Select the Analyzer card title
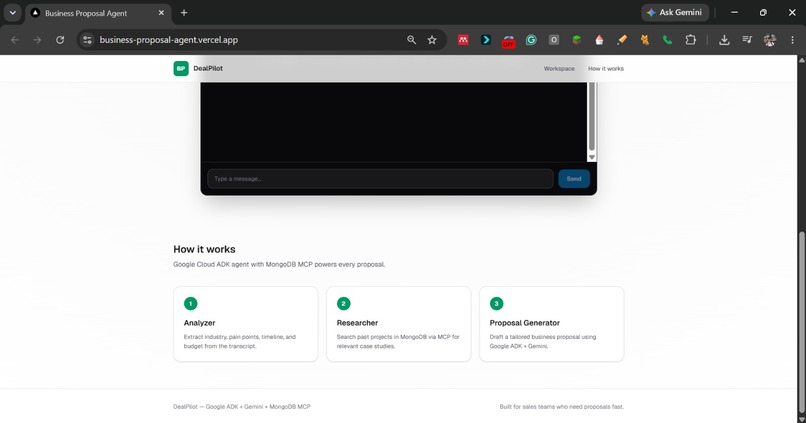This screenshot has height=423, width=806. coord(199,323)
